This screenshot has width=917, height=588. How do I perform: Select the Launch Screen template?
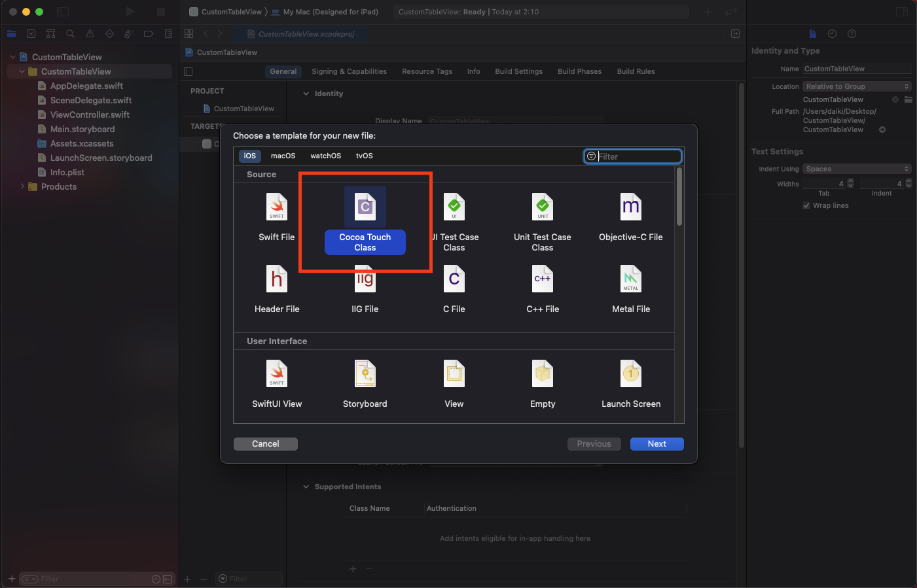point(631,385)
